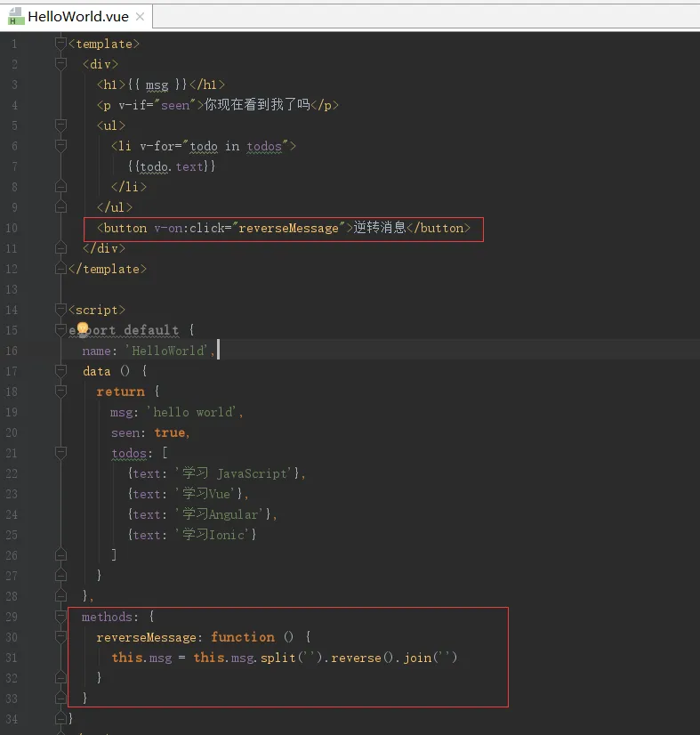Click the 'return' keyword on line 18
The height and width of the screenshot is (735, 700).
(x=120, y=392)
